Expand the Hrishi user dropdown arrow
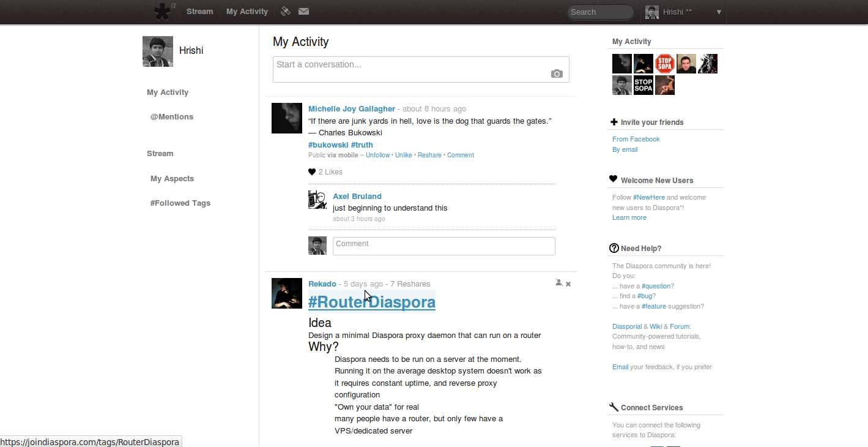The width and height of the screenshot is (868, 447). (719, 12)
